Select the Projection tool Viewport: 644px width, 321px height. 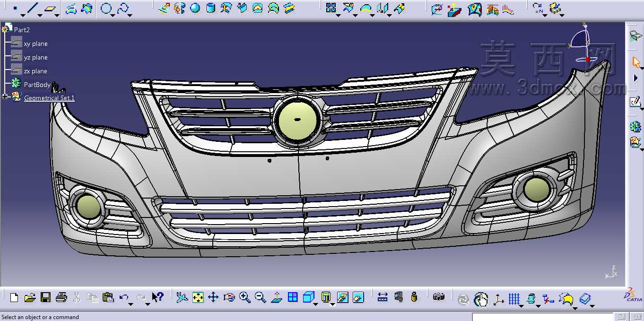(x=71, y=9)
